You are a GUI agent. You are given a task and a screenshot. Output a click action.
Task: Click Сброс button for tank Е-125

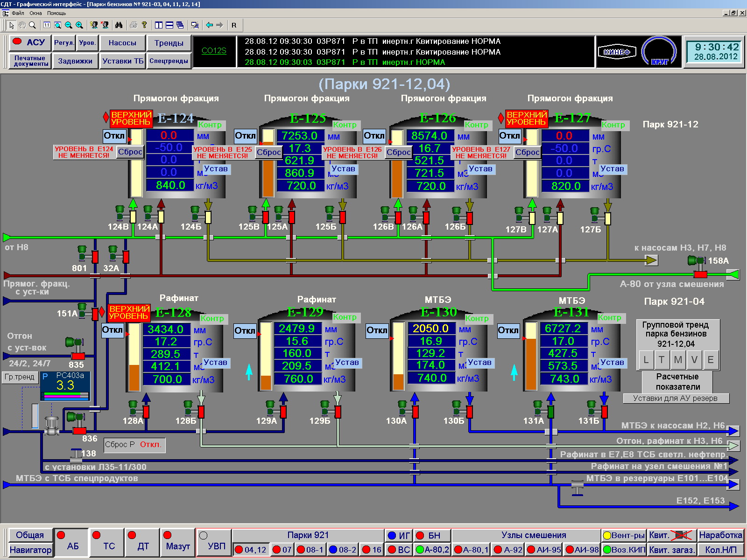coord(269,152)
